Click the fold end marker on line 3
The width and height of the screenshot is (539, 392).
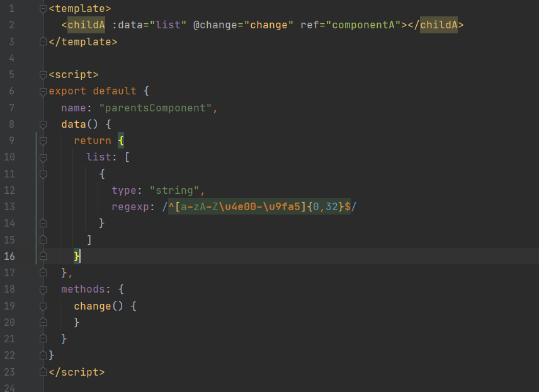point(43,42)
